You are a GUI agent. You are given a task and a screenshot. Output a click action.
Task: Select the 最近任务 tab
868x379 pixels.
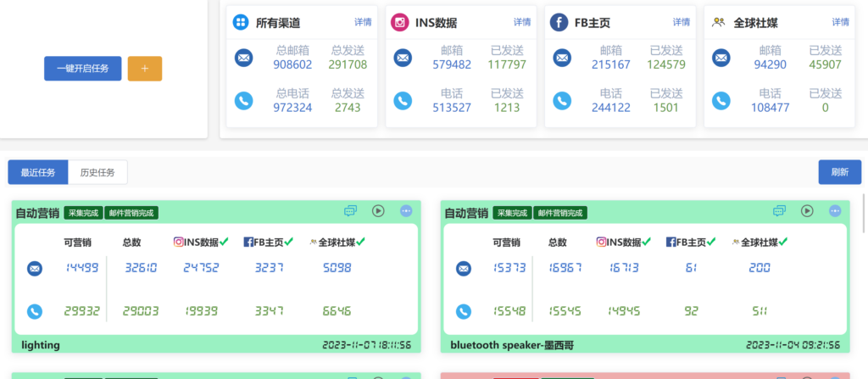38,172
